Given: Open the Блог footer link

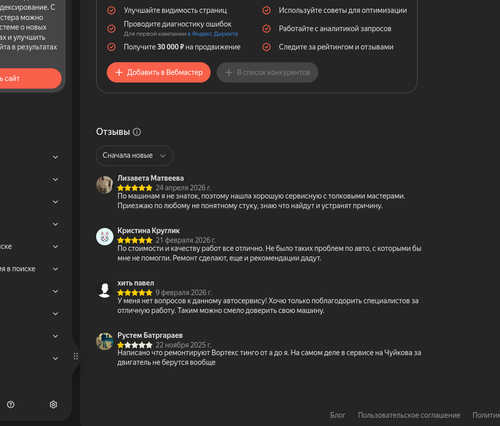Looking at the screenshot, I should coord(337,415).
